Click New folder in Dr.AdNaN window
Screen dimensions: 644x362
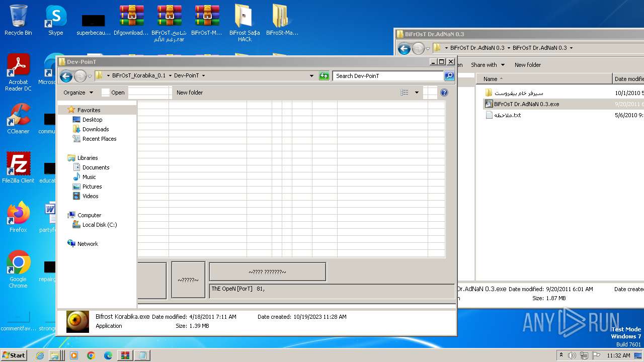[x=528, y=65]
